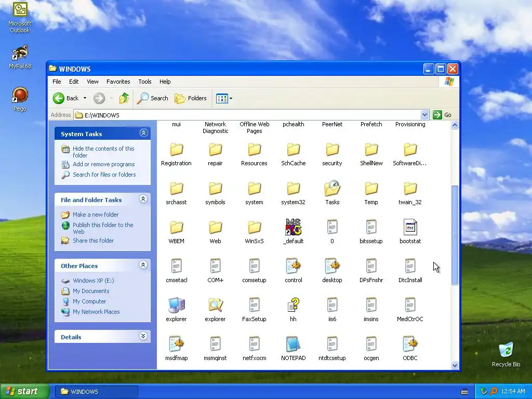Select the Registration folder
The width and height of the screenshot is (532, 399).
[x=176, y=150]
